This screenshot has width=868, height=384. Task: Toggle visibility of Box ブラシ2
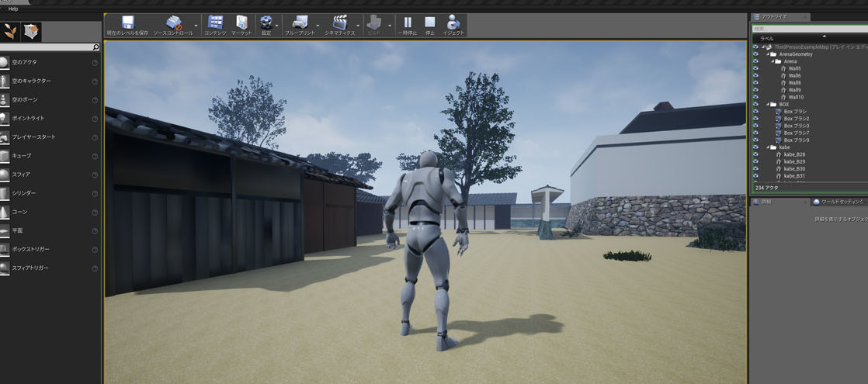pos(755,119)
